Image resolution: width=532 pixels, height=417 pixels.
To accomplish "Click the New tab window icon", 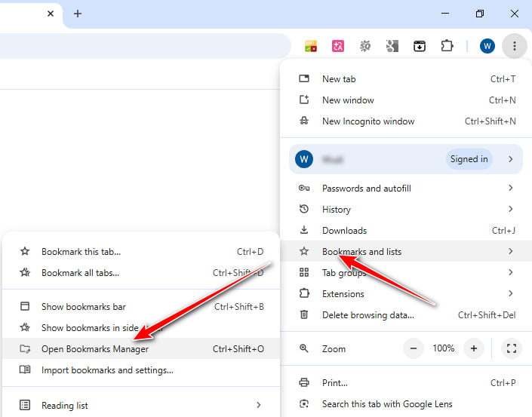I will coord(304,78).
